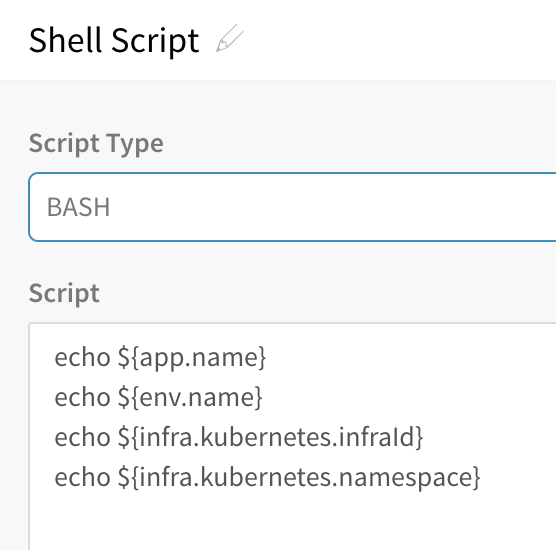Click the Script field label
This screenshot has width=556, height=550.
(x=64, y=293)
